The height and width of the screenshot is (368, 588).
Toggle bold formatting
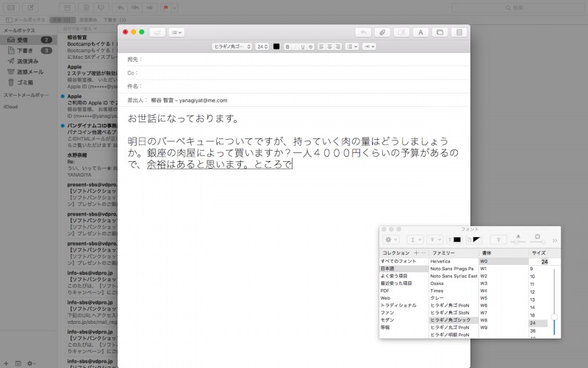[287, 46]
